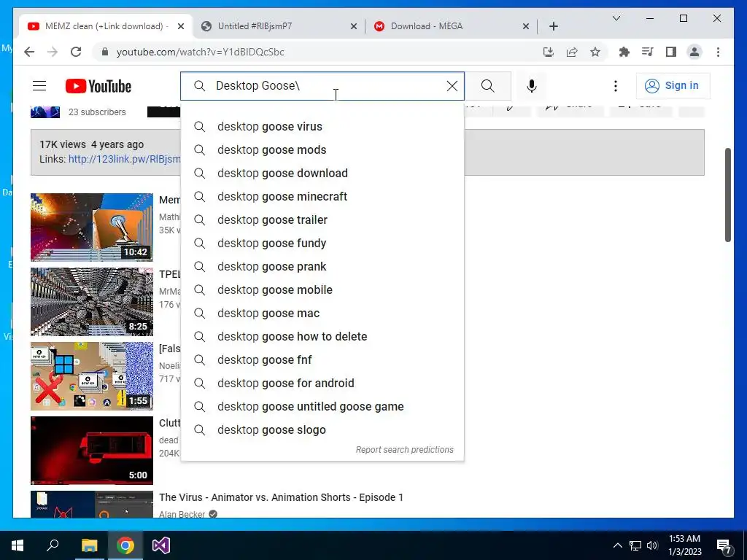
Task: Close the Untitled #RlBjsmP7 tab
Action: point(354,26)
